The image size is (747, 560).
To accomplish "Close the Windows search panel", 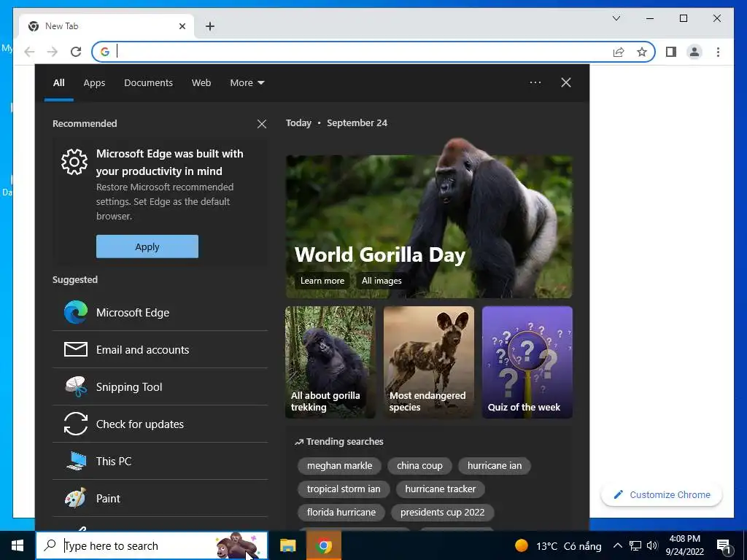I will point(566,82).
